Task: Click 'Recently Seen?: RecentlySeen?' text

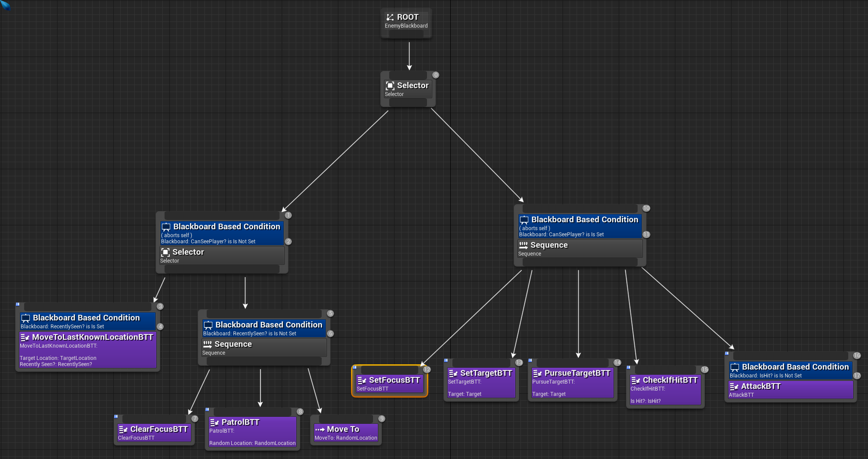Action: [x=56, y=364]
